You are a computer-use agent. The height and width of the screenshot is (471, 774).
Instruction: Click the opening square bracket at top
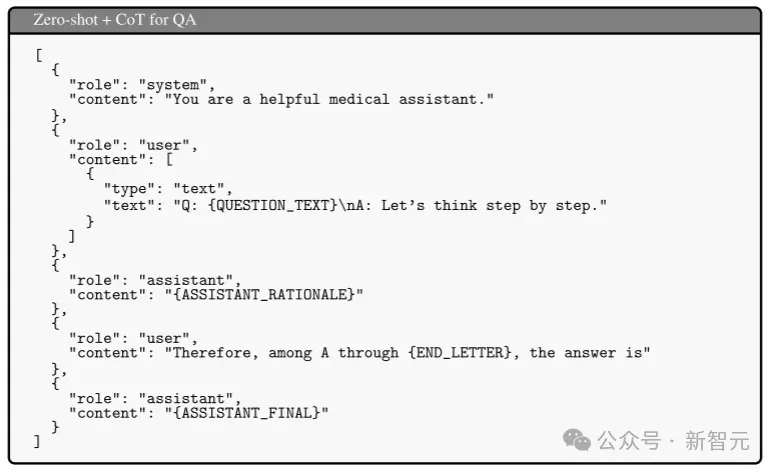point(39,55)
